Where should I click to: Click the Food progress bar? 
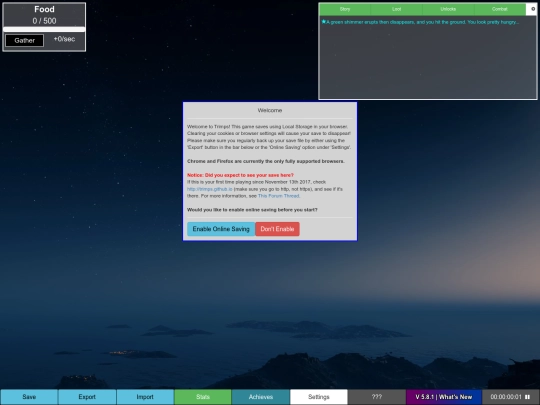44,29
